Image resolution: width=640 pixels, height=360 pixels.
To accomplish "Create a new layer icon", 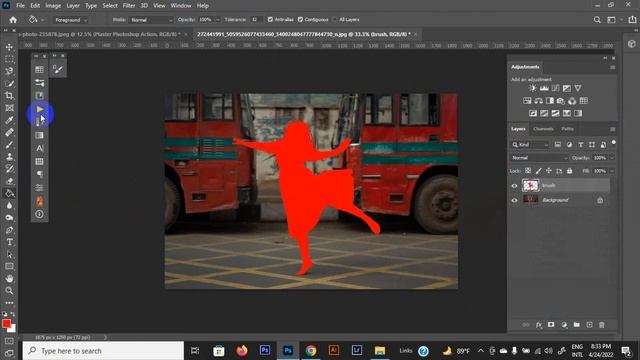I will point(589,325).
